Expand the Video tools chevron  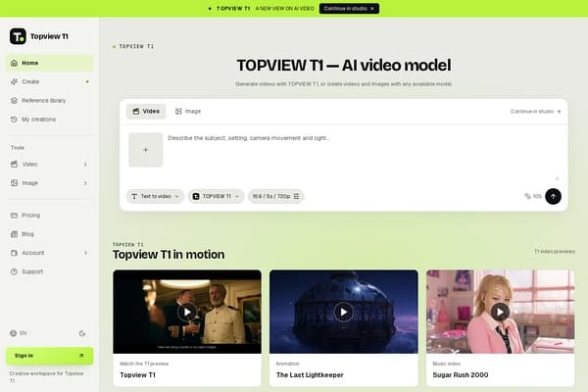coord(85,165)
